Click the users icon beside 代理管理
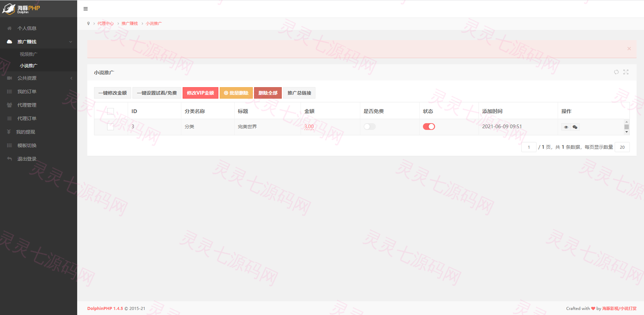Screen dimensions: 644x315 [x=9, y=105]
